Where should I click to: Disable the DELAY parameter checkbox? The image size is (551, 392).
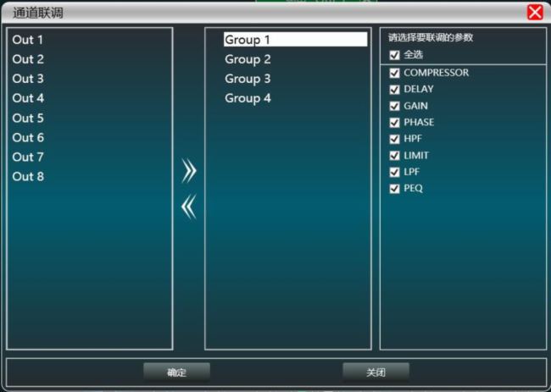394,89
